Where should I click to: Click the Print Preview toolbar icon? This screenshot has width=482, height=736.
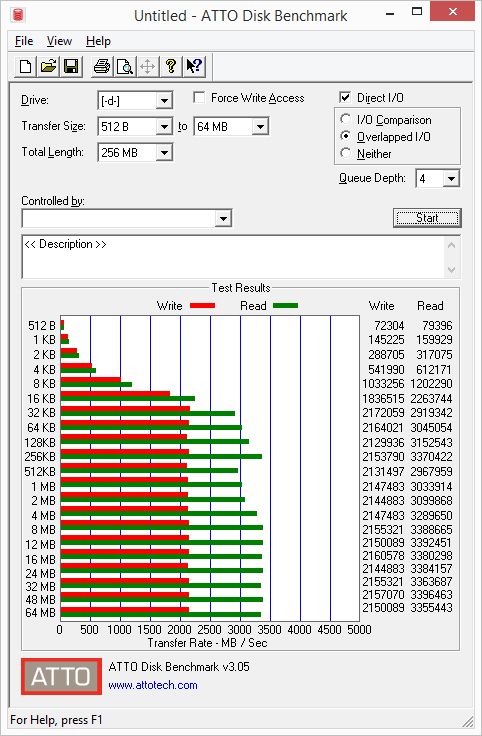(x=124, y=66)
